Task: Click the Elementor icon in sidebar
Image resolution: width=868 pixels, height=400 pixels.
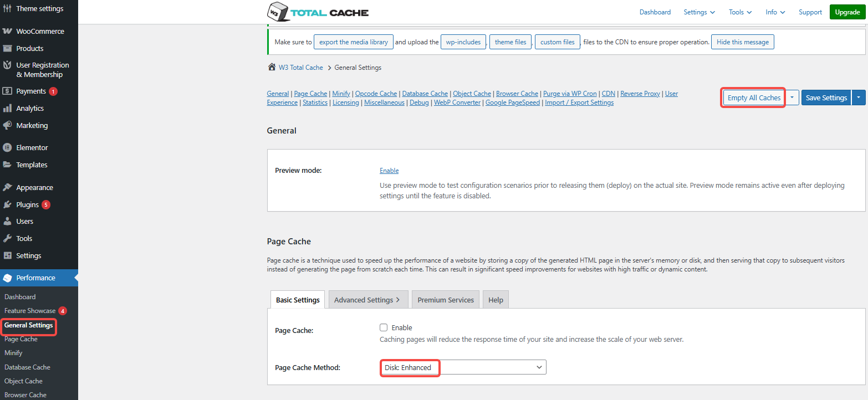Action: (8, 148)
